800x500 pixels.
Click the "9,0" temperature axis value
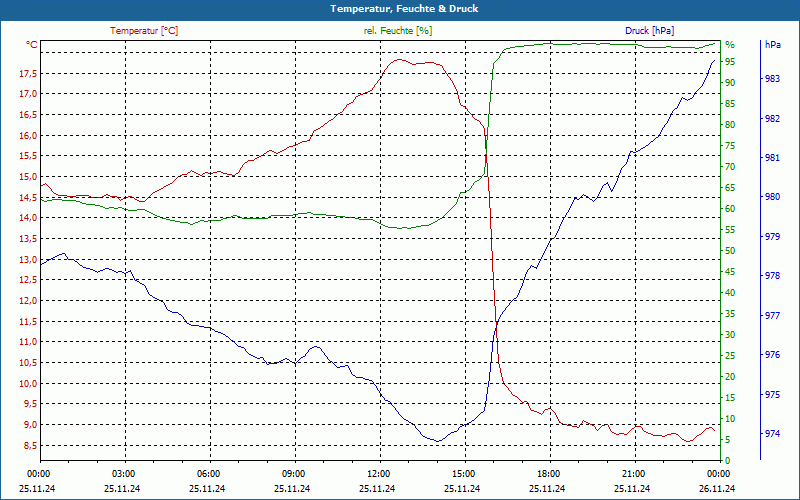tap(30, 425)
